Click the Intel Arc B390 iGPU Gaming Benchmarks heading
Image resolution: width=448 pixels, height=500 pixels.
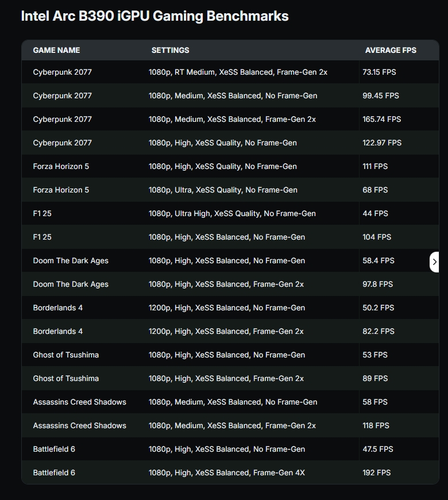pos(155,16)
